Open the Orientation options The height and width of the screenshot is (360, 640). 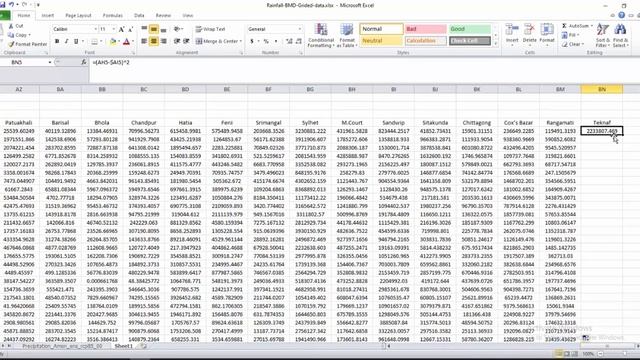pyautogui.click(x=178, y=29)
